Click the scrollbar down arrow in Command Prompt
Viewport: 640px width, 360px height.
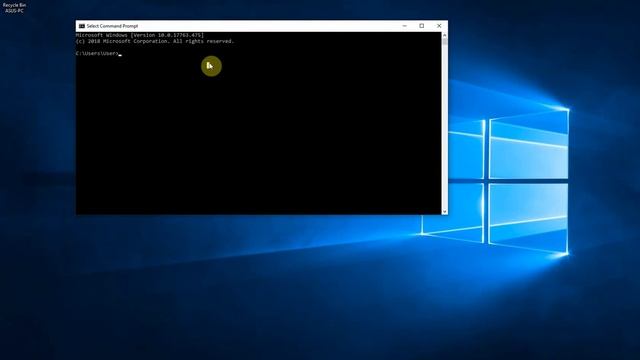coord(444,211)
